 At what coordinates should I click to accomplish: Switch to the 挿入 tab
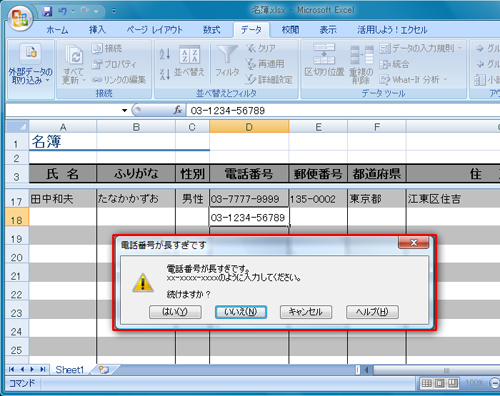coord(97,30)
